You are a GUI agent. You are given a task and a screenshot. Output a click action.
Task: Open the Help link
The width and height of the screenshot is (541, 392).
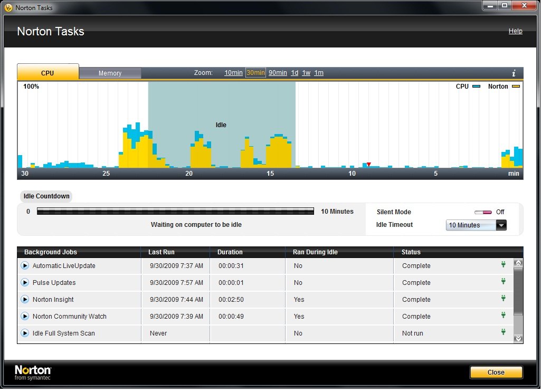(516, 31)
